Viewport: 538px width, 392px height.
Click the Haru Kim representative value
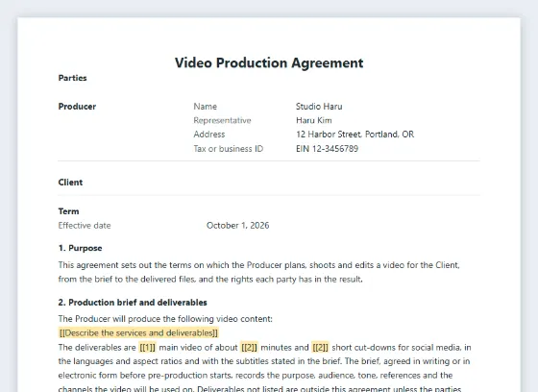pyautogui.click(x=313, y=120)
